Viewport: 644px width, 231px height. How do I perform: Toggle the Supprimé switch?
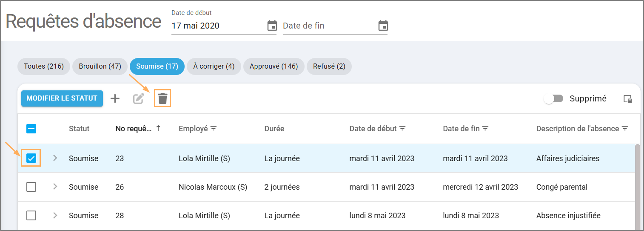click(x=553, y=98)
